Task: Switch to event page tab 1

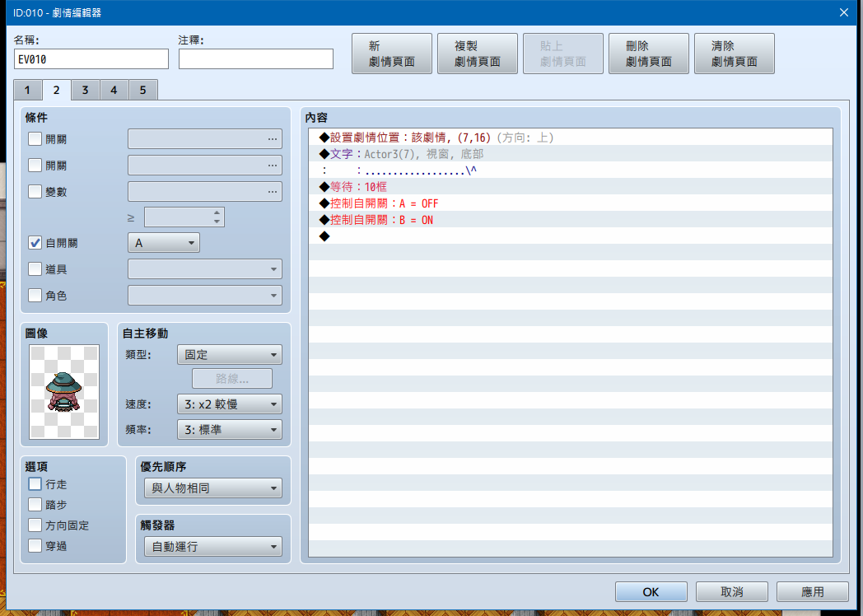Action: (x=27, y=91)
